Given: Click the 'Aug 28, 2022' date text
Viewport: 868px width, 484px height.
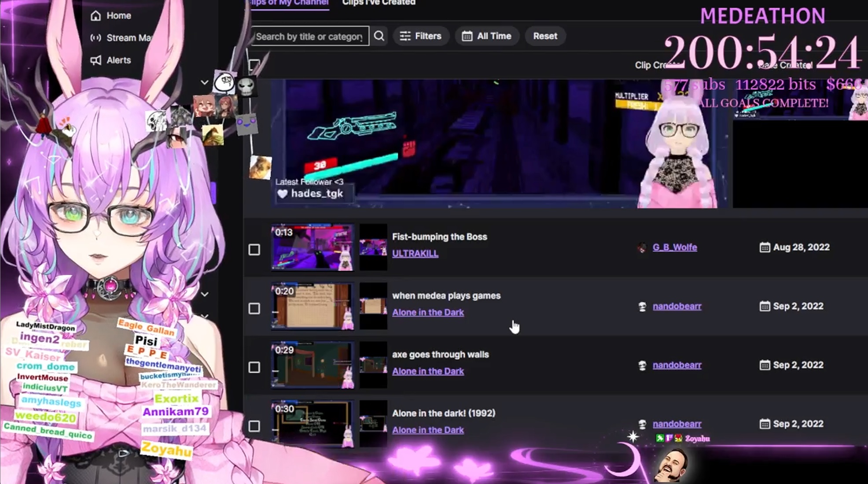Looking at the screenshot, I should (801, 248).
